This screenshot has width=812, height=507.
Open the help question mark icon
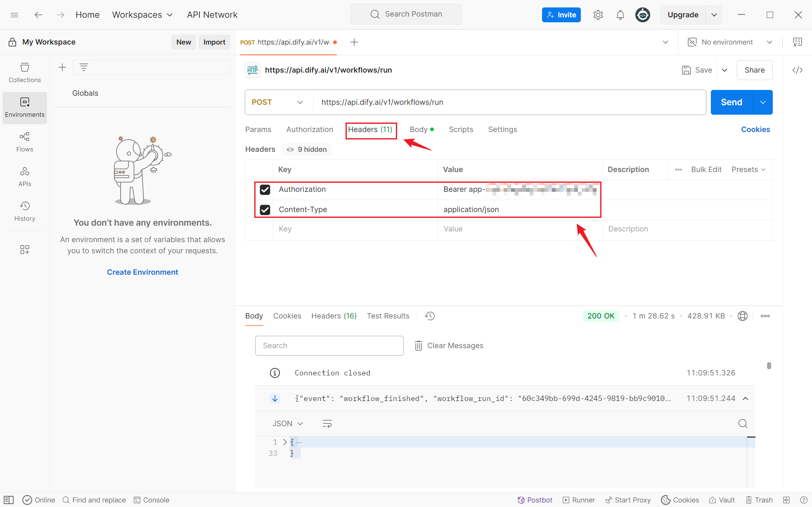click(804, 500)
